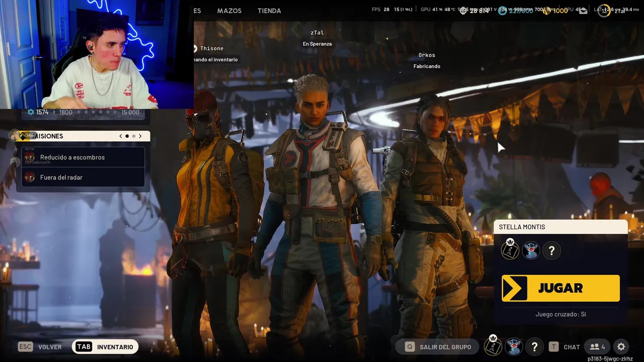Click the Reducido a escombros mission icon

coord(30,157)
